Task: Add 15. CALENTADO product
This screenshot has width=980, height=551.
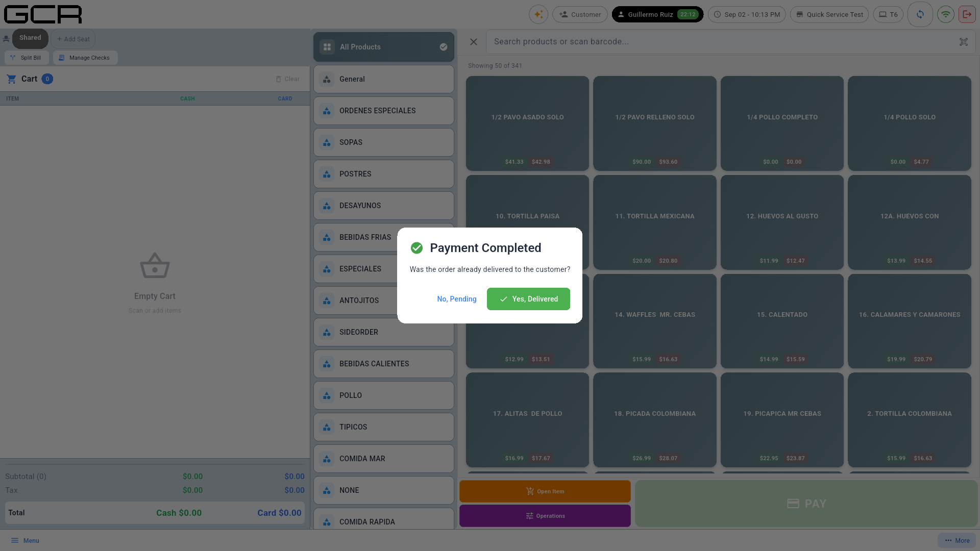Action: [x=782, y=321]
